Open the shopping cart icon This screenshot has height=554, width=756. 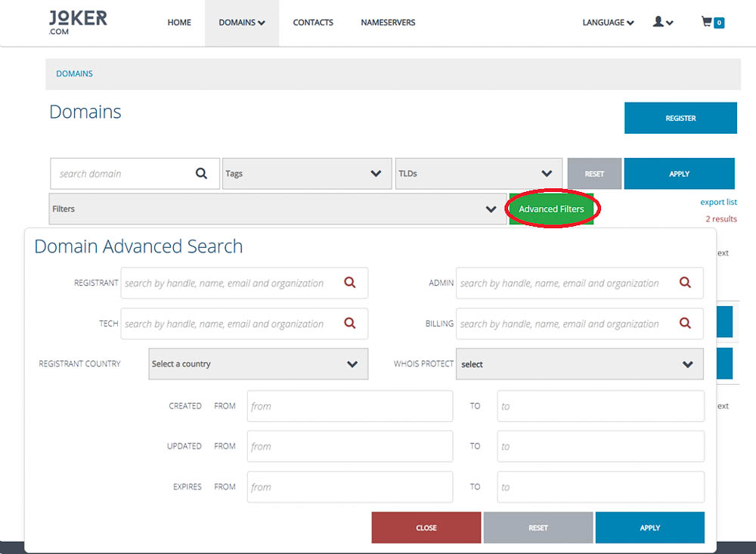click(x=712, y=23)
